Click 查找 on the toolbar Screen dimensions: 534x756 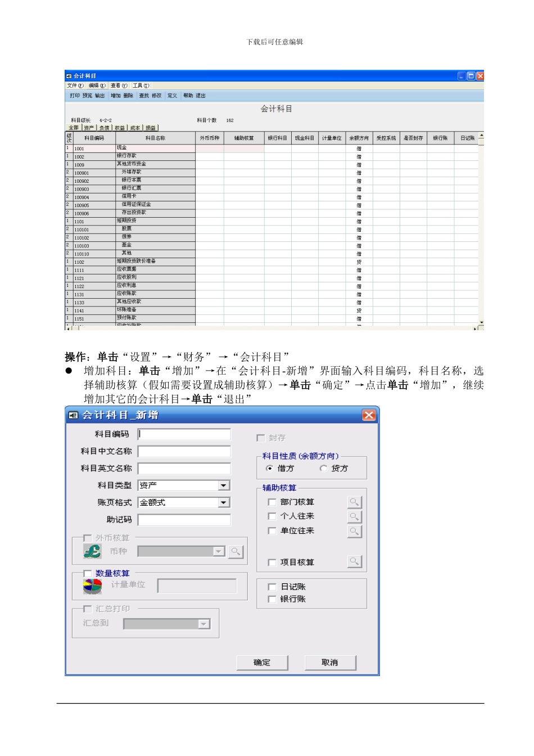coord(144,96)
